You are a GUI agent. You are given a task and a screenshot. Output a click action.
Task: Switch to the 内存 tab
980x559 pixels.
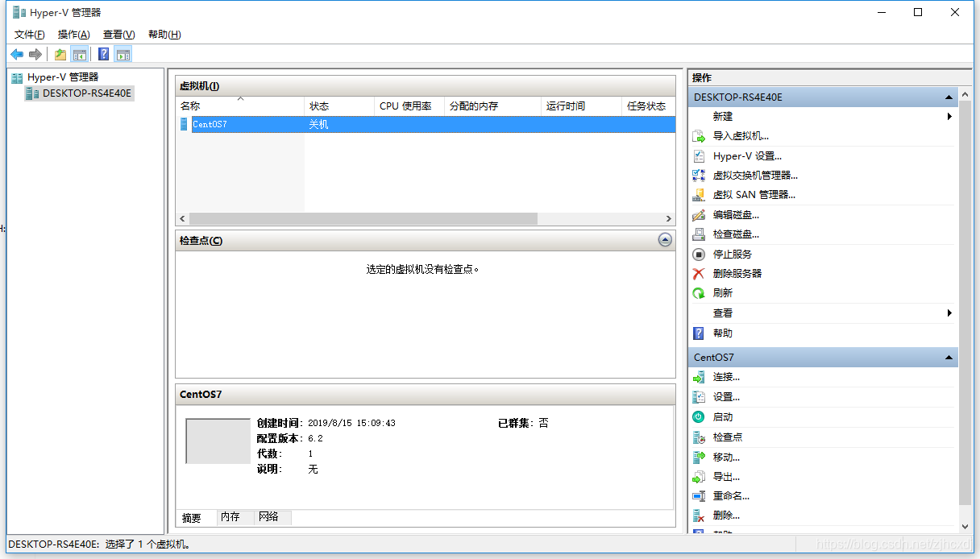235,517
